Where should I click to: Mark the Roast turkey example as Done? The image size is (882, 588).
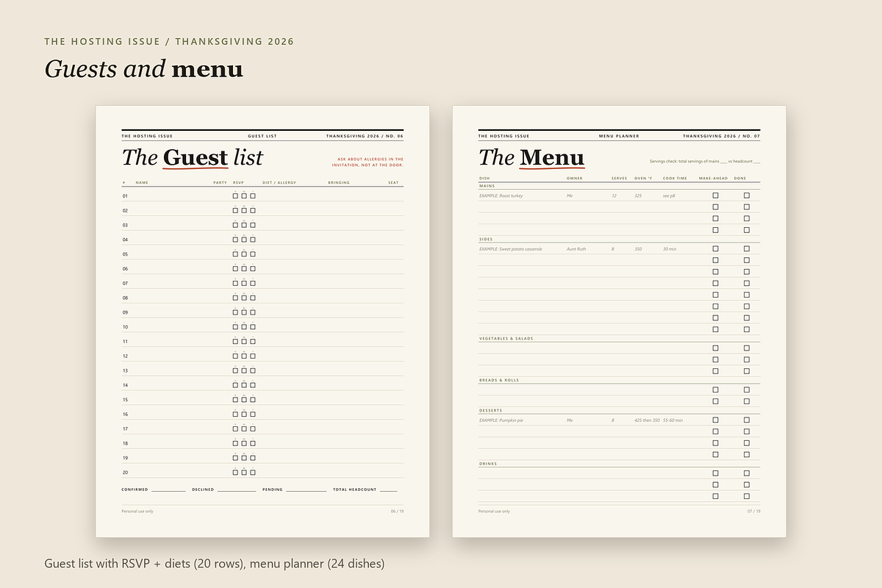[747, 196]
